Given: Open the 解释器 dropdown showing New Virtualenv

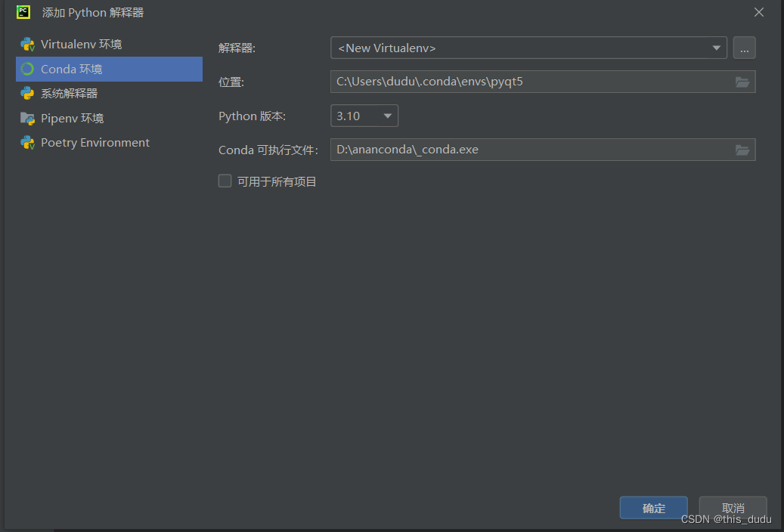Looking at the screenshot, I should click(x=716, y=48).
